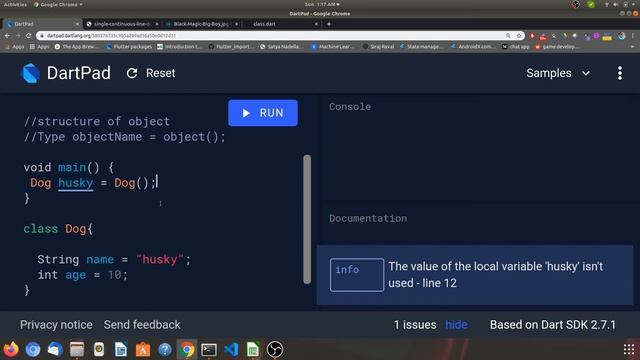Open Activities overview

pyautogui.click(x=15, y=4)
